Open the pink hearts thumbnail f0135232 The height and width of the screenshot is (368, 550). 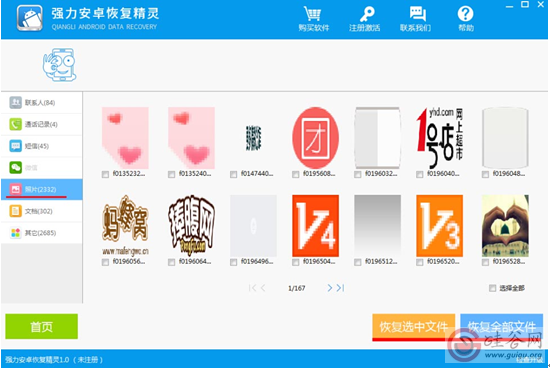pyautogui.click(x=125, y=138)
